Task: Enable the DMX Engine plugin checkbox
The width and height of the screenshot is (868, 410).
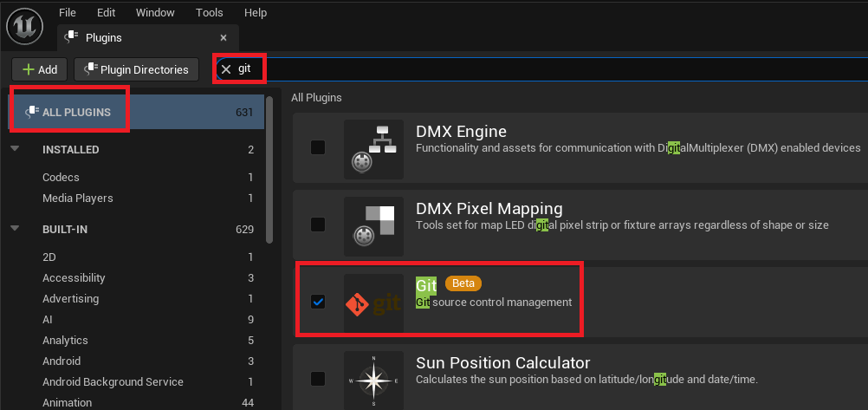Action: click(318, 147)
